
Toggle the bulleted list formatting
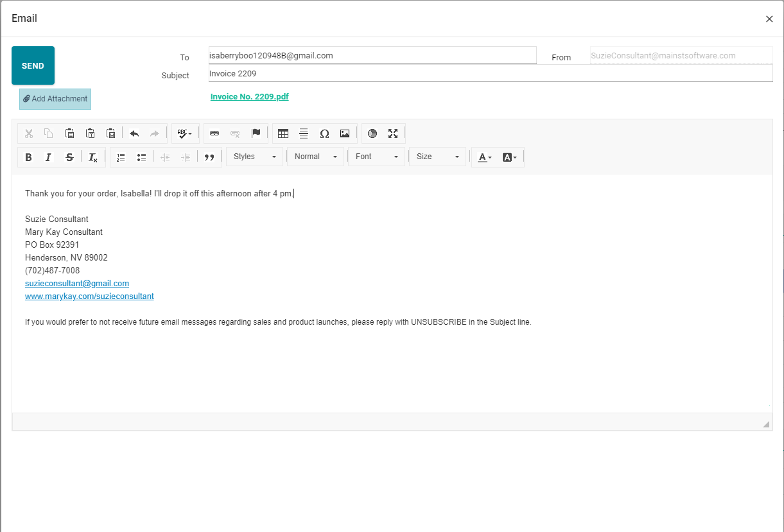(141, 157)
